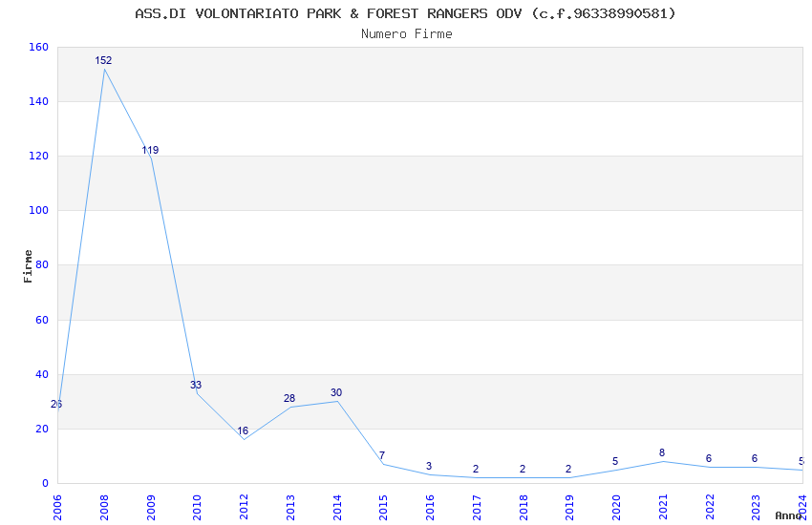Click the data label 33

(196, 385)
